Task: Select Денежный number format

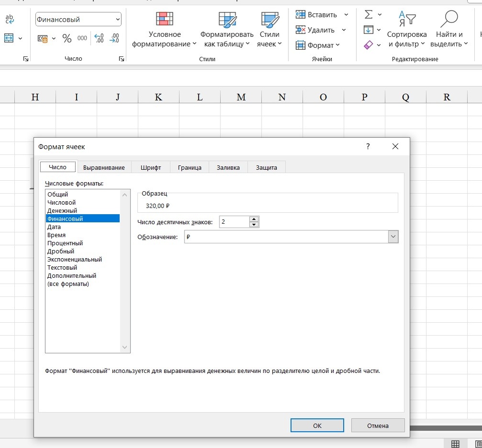Action: [83, 210]
